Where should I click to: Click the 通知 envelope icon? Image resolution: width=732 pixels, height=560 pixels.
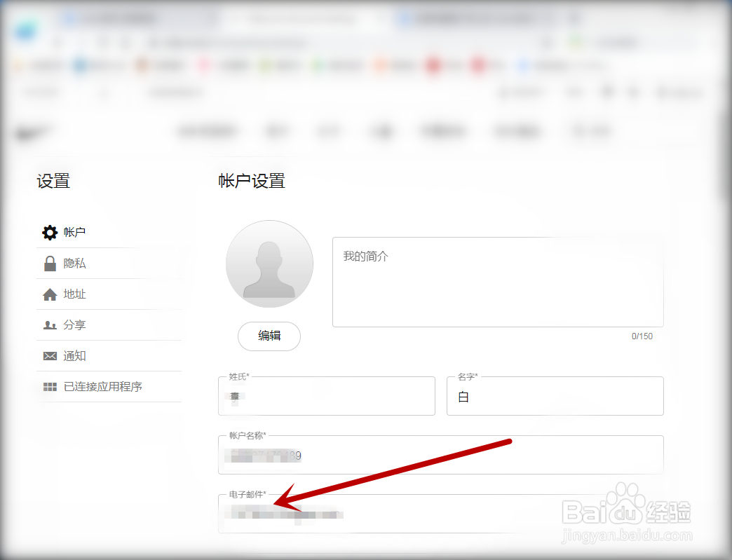(x=49, y=355)
